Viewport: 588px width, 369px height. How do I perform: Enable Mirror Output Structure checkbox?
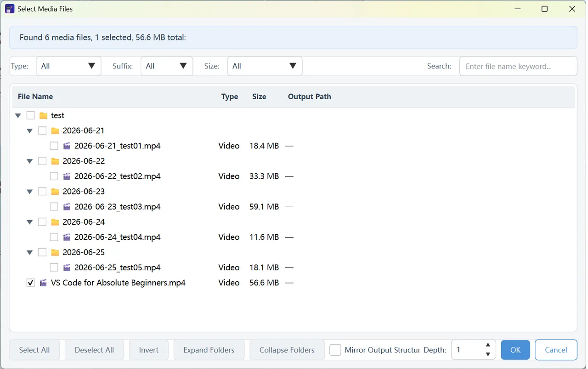tap(335, 350)
